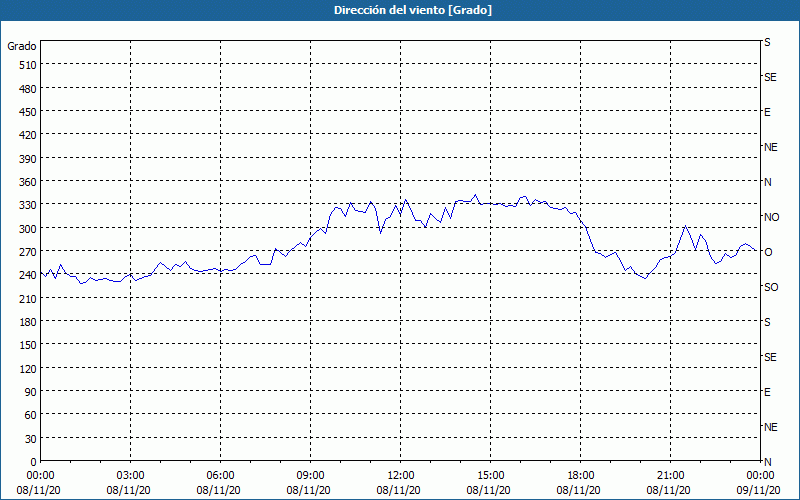Click the 'S' compass label on the 180 gridline
800x500 pixels.
(767, 322)
